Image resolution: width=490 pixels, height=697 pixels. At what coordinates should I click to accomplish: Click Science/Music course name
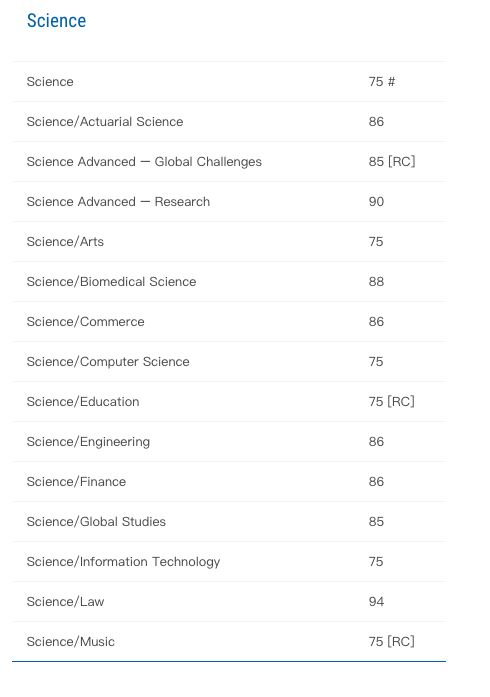(x=71, y=642)
